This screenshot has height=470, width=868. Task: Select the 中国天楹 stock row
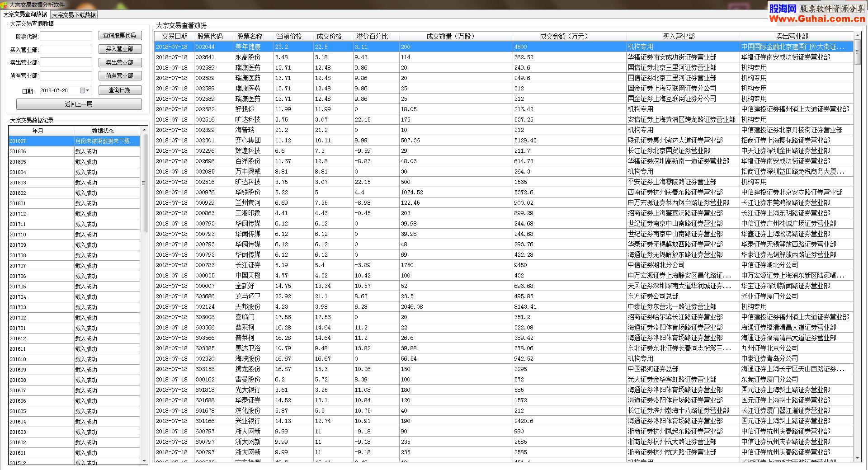pos(504,275)
